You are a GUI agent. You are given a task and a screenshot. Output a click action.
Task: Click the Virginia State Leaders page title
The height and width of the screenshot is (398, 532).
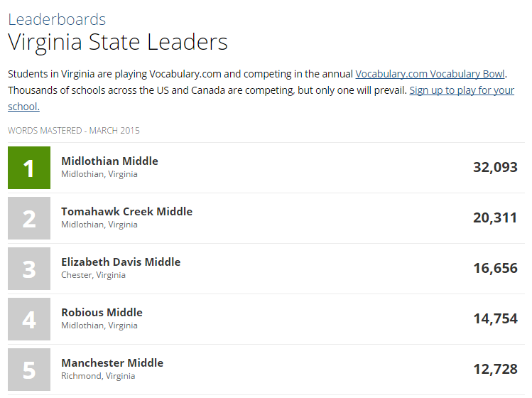point(118,43)
